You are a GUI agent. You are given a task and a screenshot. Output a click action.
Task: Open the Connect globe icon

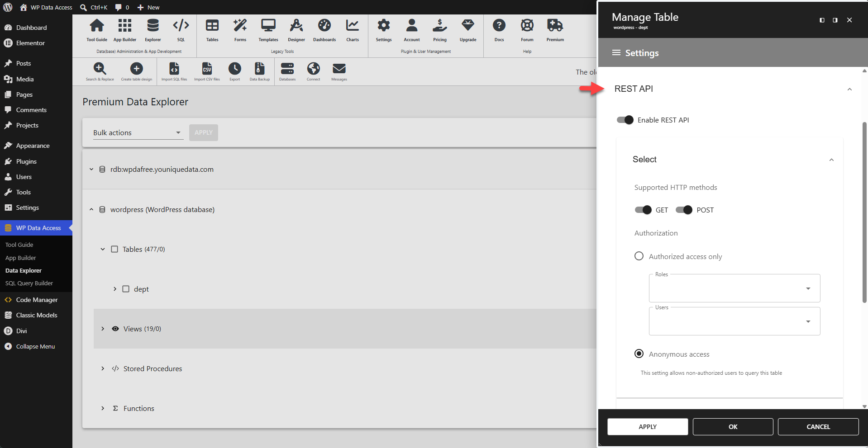[314, 71]
